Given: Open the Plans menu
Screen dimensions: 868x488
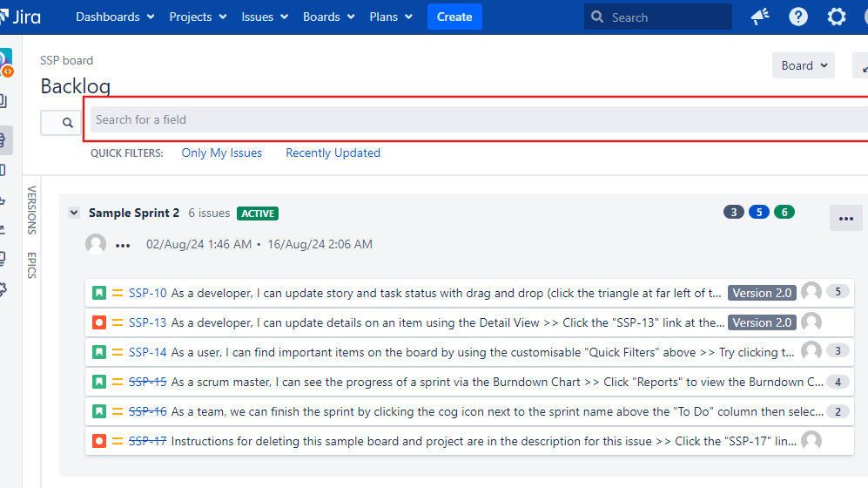Looking at the screenshot, I should pos(391,17).
